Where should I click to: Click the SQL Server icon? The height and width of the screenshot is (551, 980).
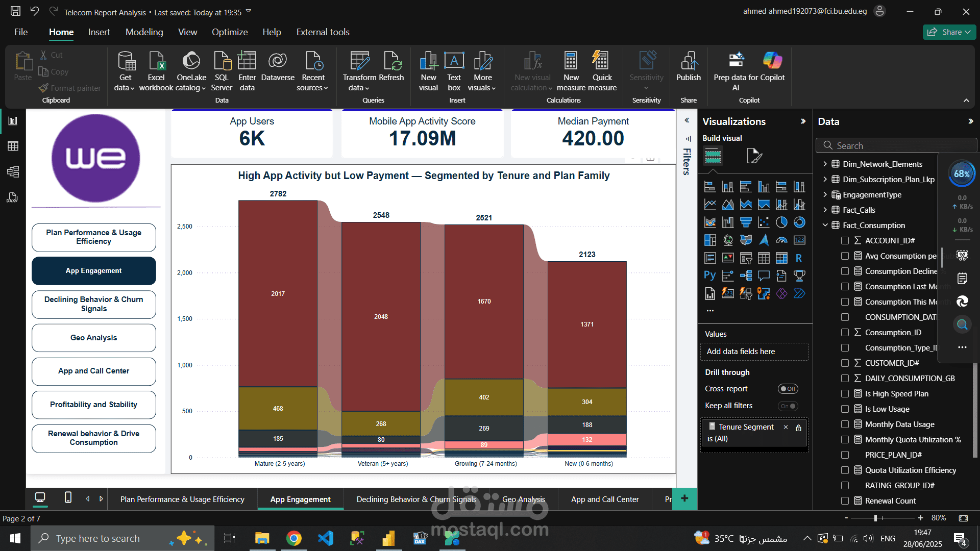[x=222, y=71]
